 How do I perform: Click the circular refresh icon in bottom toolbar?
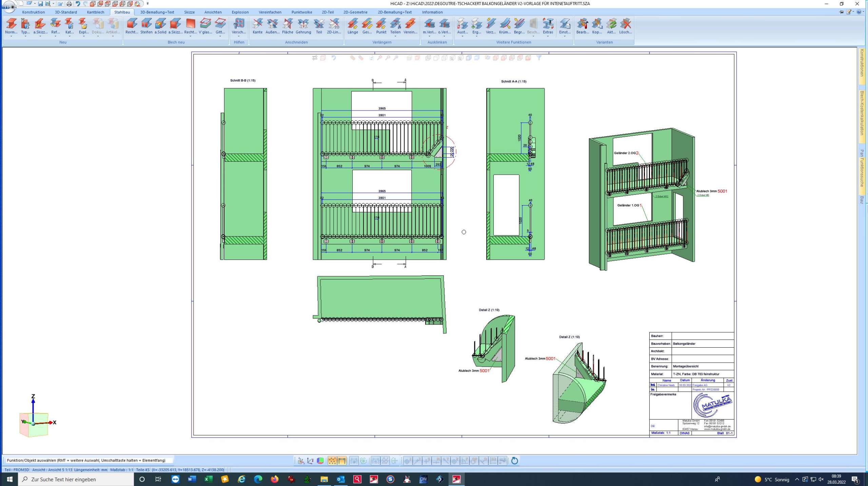514,461
